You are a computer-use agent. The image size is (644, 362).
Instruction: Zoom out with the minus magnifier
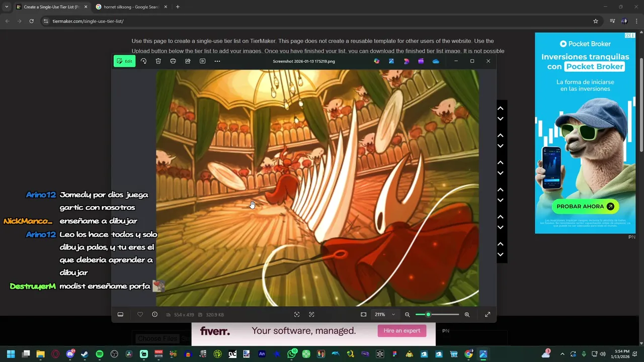click(407, 315)
